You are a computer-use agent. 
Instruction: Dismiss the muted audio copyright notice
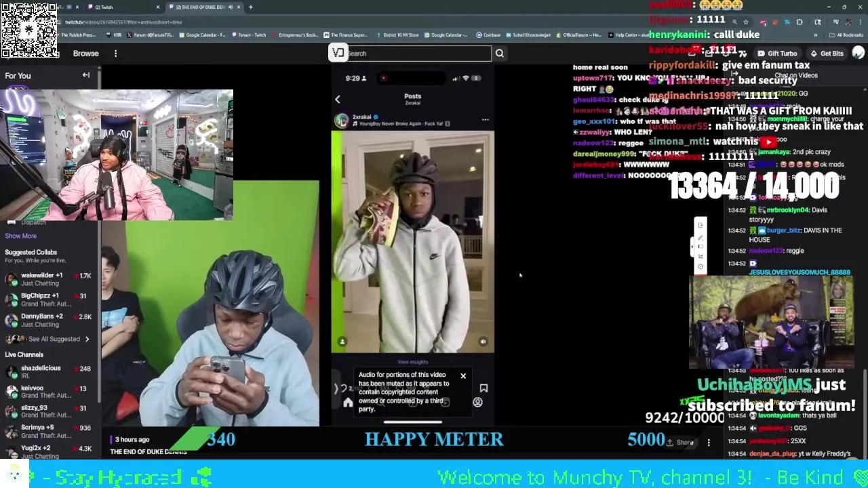463,375
